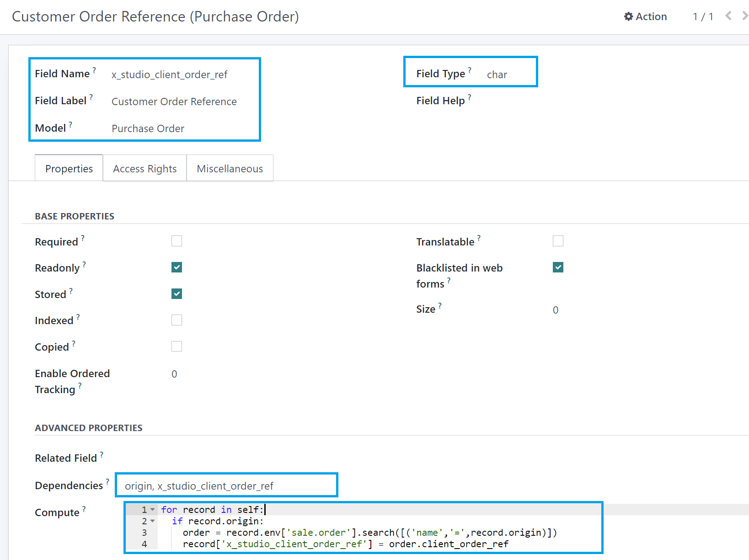Click compute code line 2 if record.origin

pos(218,521)
